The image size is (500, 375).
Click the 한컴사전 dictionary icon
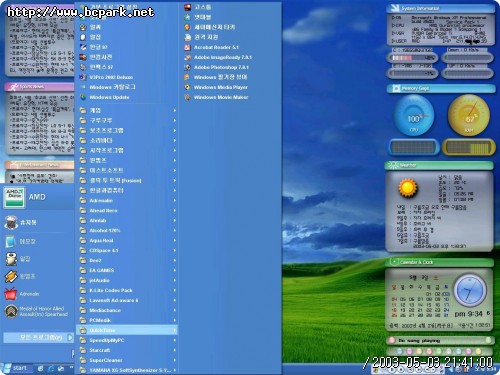83,57
